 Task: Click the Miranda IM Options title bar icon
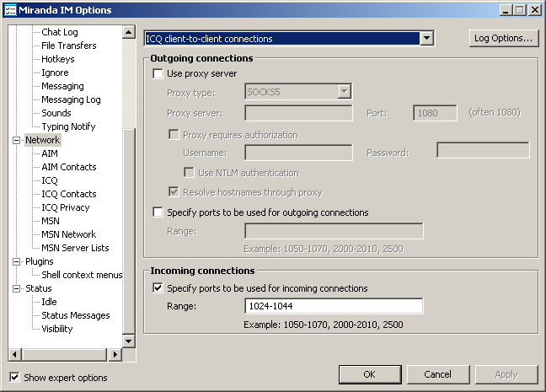click(x=10, y=10)
